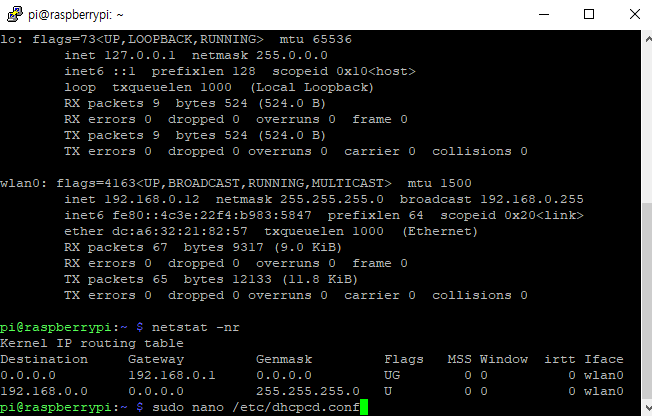Screen dimensions: 652x416
Task: Minimize the pi@raspberrypi terminal window
Action: click(544, 15)
